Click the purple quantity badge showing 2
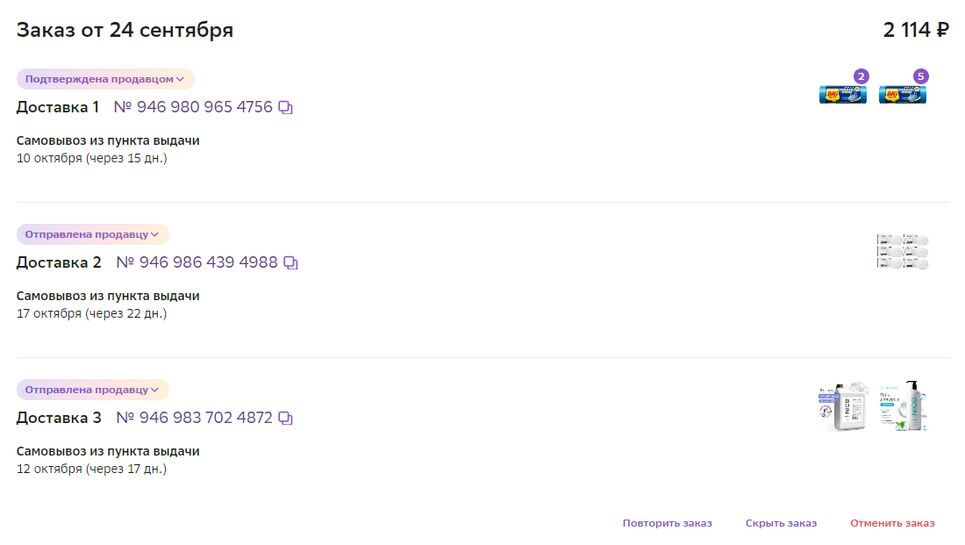 click(x=861, y=76)
